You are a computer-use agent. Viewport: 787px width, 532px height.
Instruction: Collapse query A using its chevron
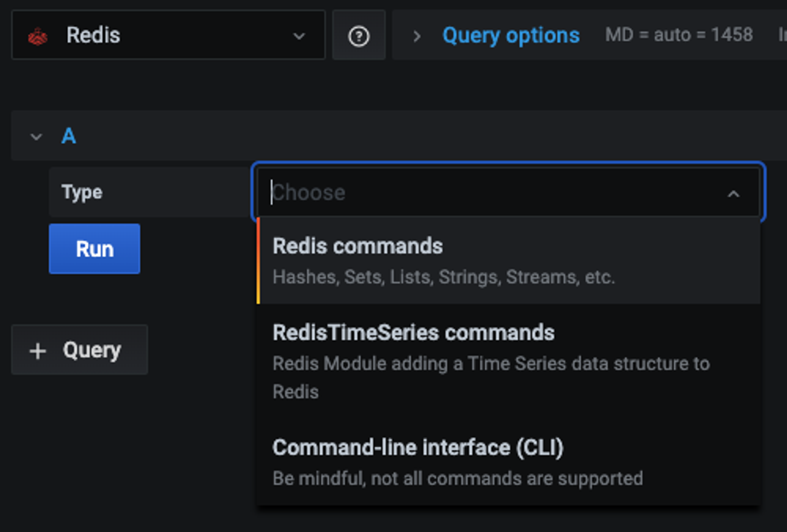click(x=36, y=136)
